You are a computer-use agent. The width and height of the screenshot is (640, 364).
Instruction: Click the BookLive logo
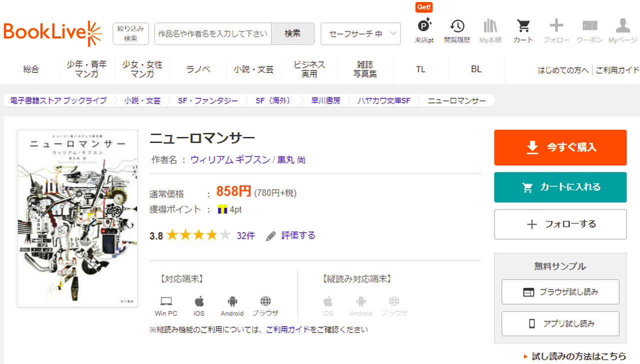point(52,33)
